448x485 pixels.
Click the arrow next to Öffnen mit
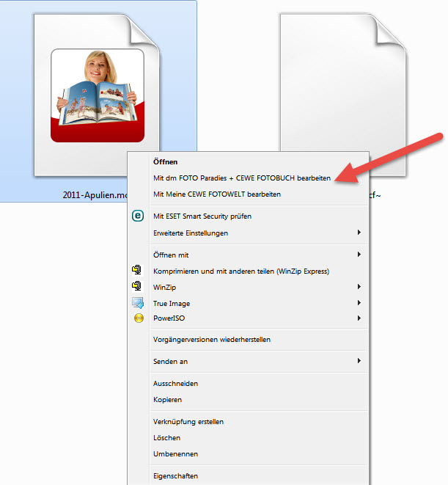[359, 255]
